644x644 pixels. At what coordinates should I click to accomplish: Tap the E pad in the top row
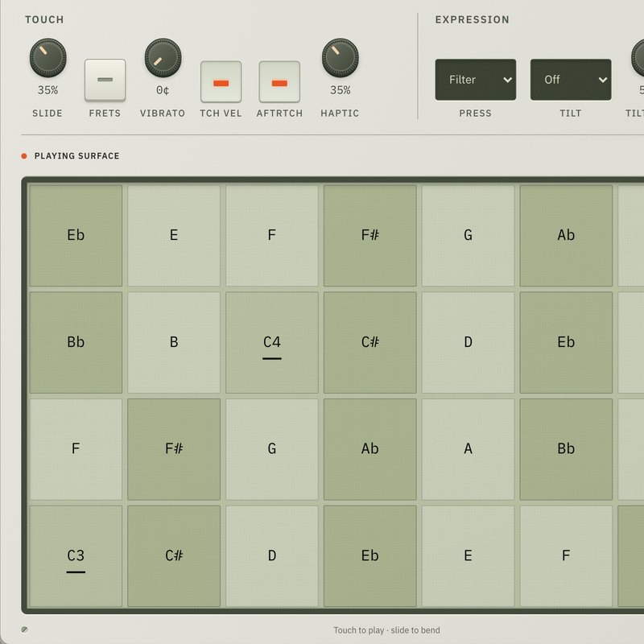[x=174, y=235]
